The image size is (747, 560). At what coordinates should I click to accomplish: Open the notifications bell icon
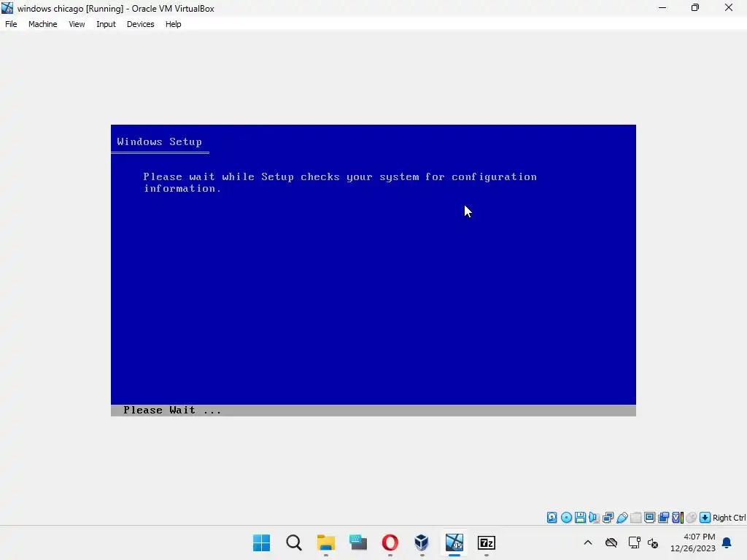727,542
